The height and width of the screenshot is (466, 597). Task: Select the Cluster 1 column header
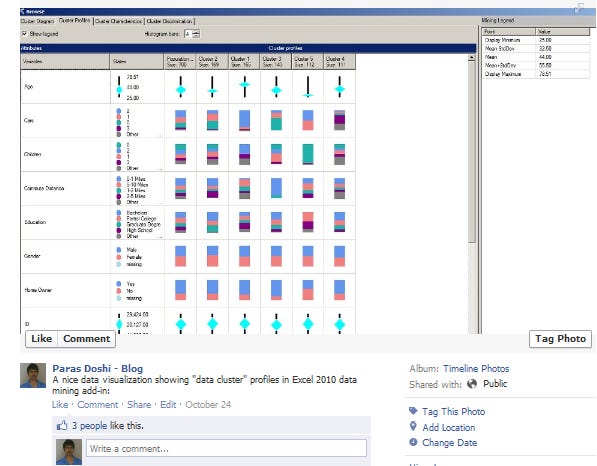tap(244, 61)
